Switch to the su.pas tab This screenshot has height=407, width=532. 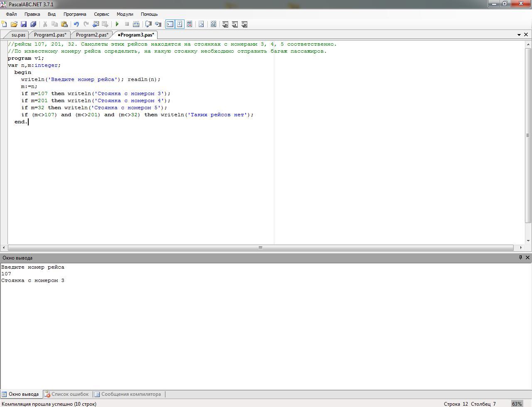[x=18, y=35]
